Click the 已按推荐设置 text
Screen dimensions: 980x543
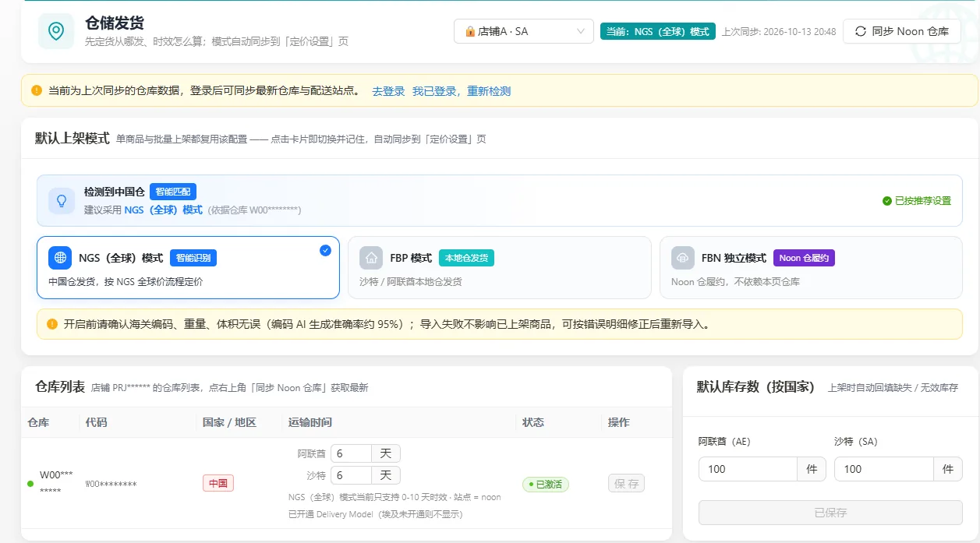923,200
